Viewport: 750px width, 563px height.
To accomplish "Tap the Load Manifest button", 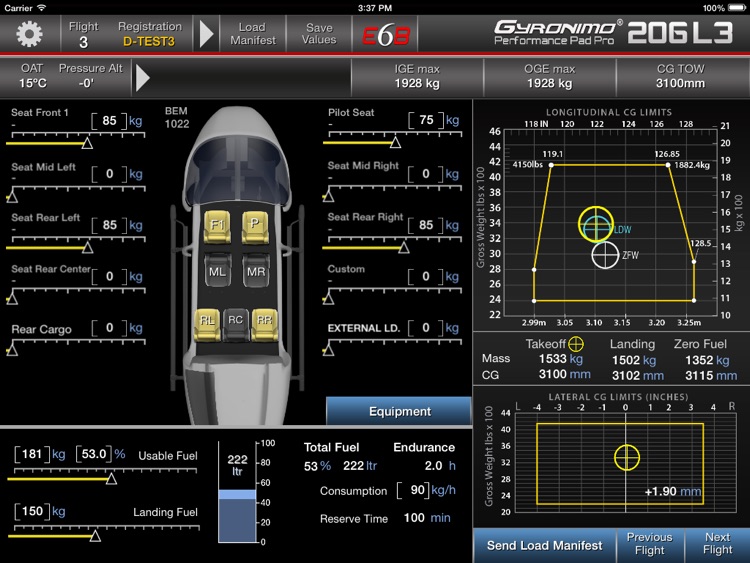I will click(253, 33).
